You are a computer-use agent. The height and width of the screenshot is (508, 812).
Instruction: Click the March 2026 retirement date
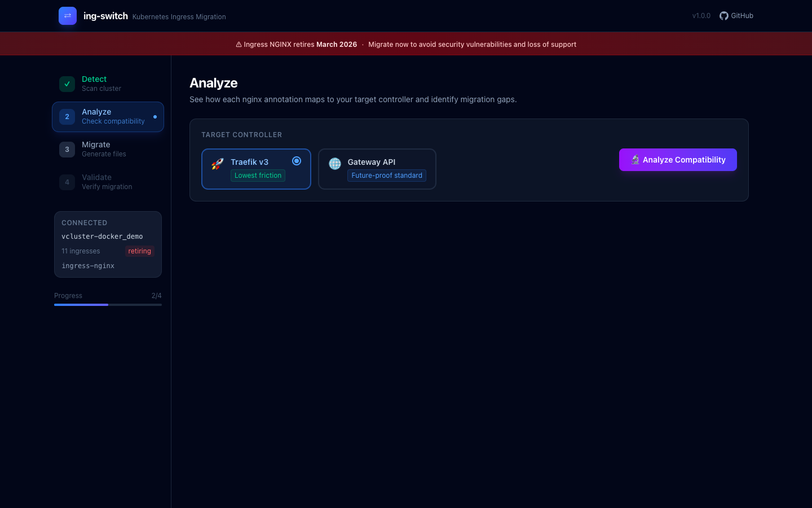click(x=337, y=45)
